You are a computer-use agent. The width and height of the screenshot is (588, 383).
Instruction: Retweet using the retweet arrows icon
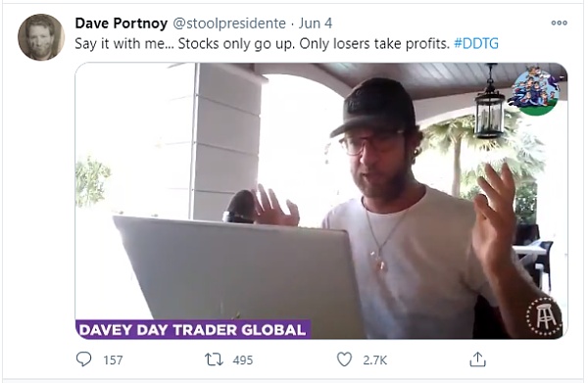click(214, 359)
